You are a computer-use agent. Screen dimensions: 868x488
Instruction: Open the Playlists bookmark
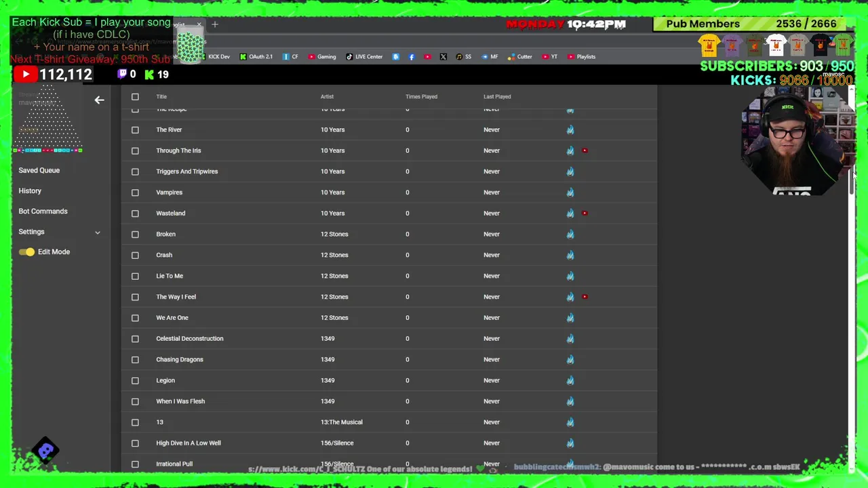[x=581, y=57]
